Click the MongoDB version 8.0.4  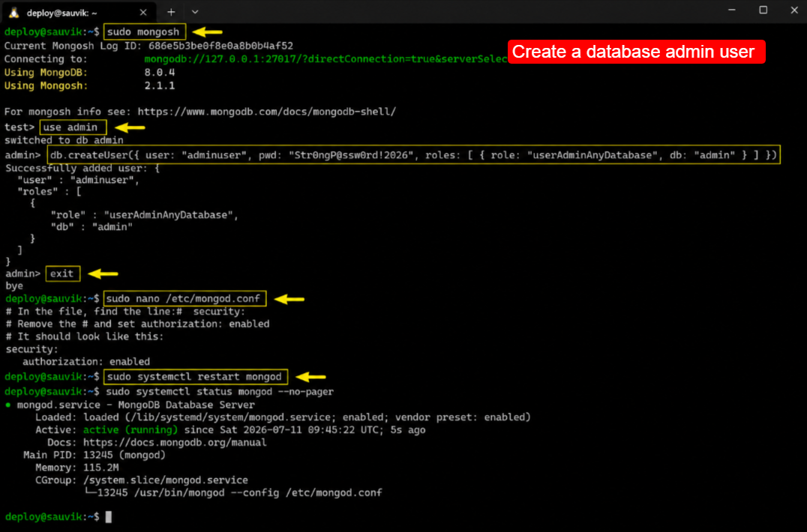[x=160, y=73]
